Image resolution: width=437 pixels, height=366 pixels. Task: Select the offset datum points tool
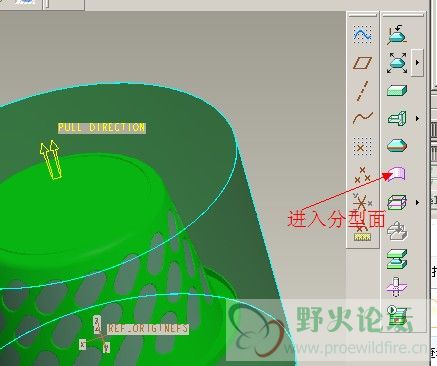[x=362, y=175]
